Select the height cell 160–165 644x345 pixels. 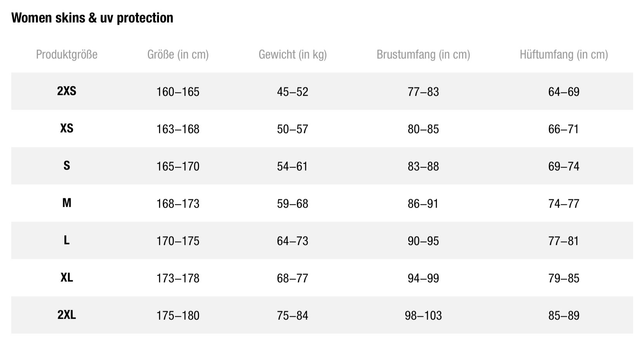tap(178, 92)
